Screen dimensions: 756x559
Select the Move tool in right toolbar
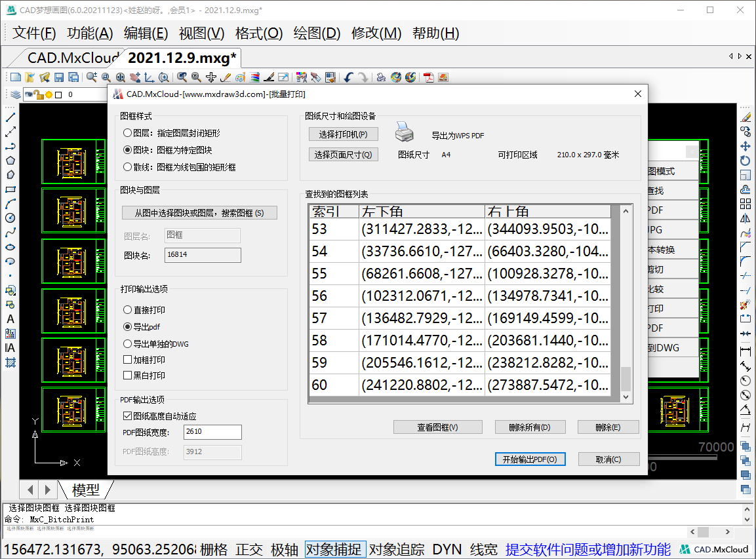coord(746,146)
